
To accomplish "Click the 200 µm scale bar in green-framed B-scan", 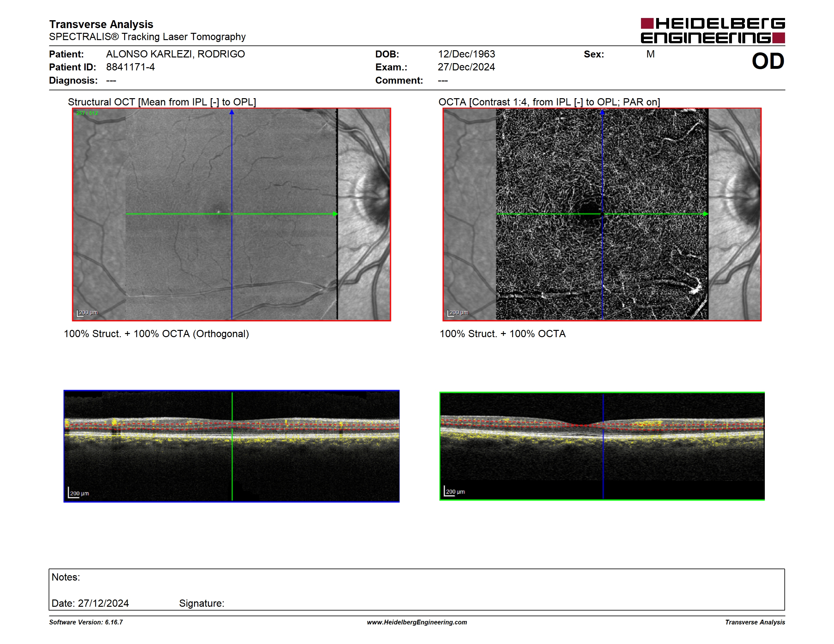I will pos(454,492).
